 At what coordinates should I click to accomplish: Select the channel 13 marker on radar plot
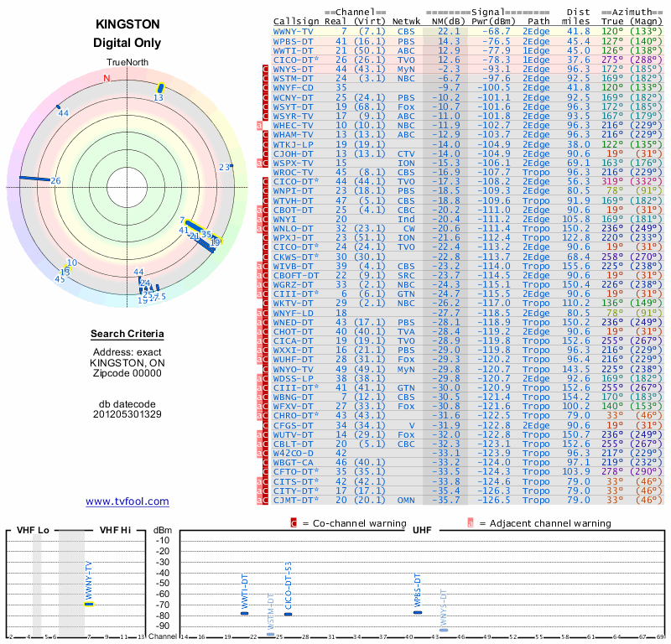[160, 87]
